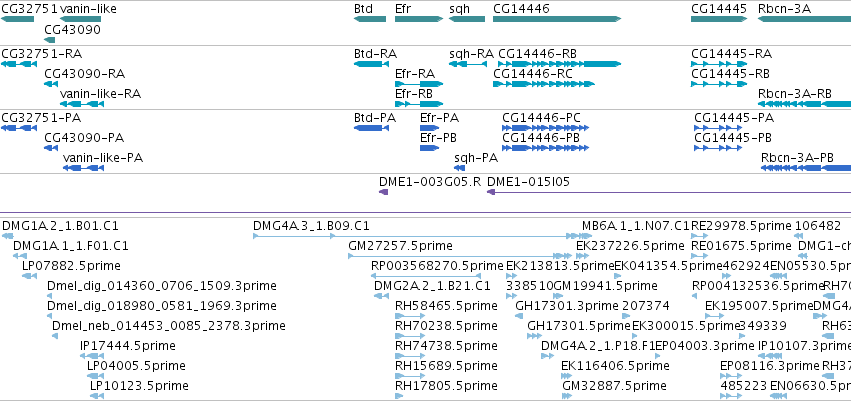The image size is (851, 401).
Task: Select the DME1-015I05 purple line feature
Action: point(669,192)
